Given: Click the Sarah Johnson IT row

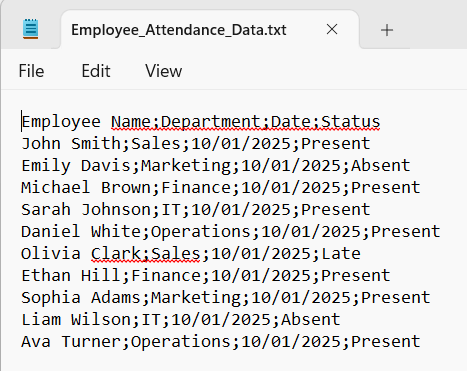Looking at the screenshot, I should [196, 210].
